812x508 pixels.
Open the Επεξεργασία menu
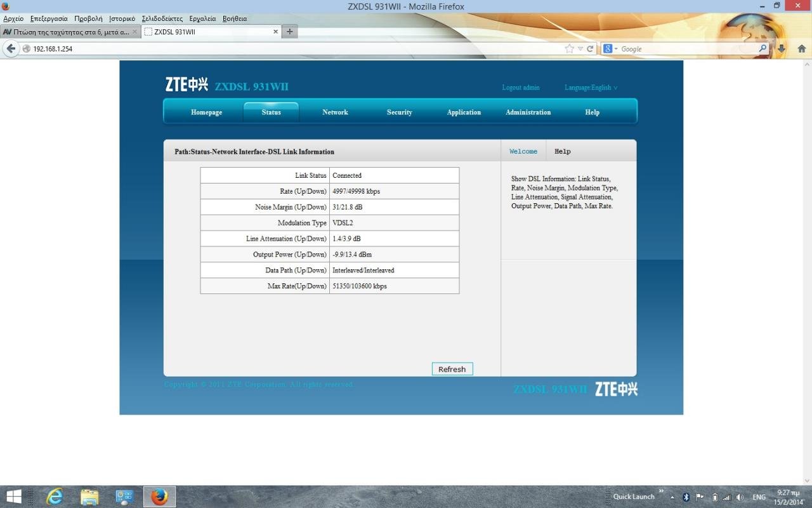point(49,18)
